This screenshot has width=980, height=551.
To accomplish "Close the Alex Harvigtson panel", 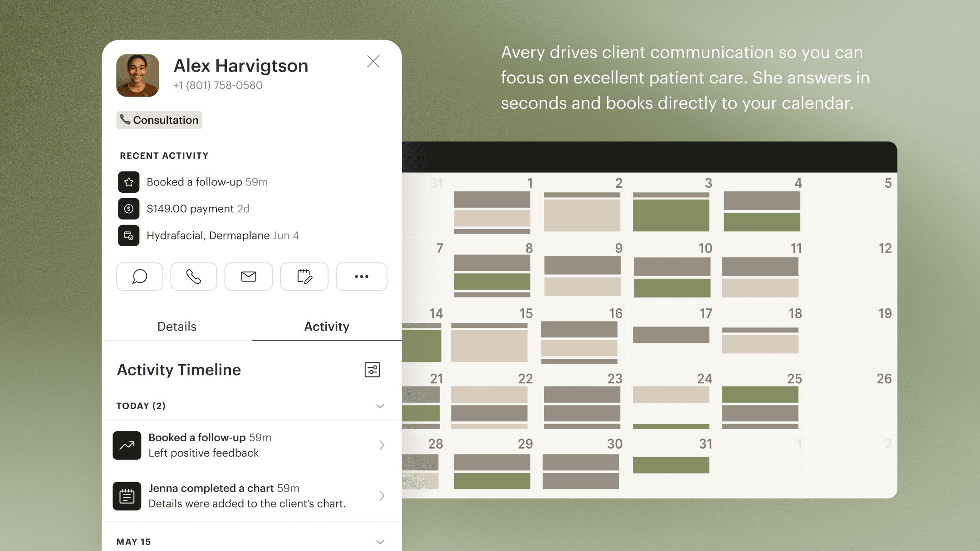I will (373, 61).
